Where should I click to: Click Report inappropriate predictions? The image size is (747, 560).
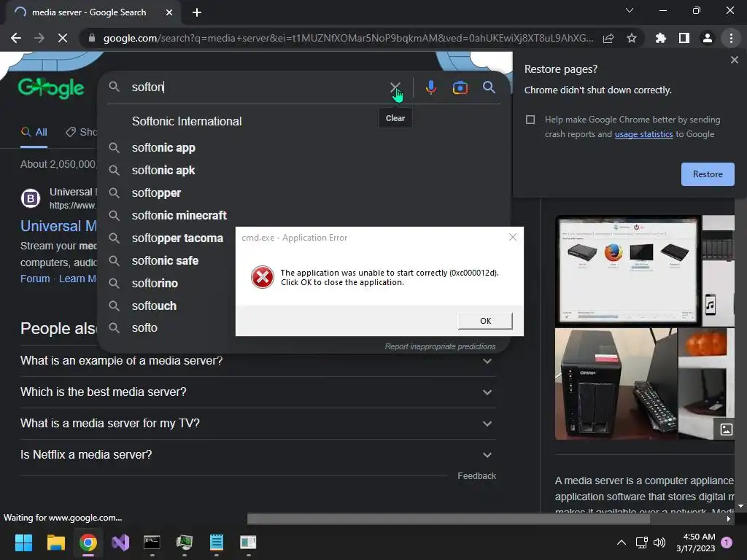point(440,346)
